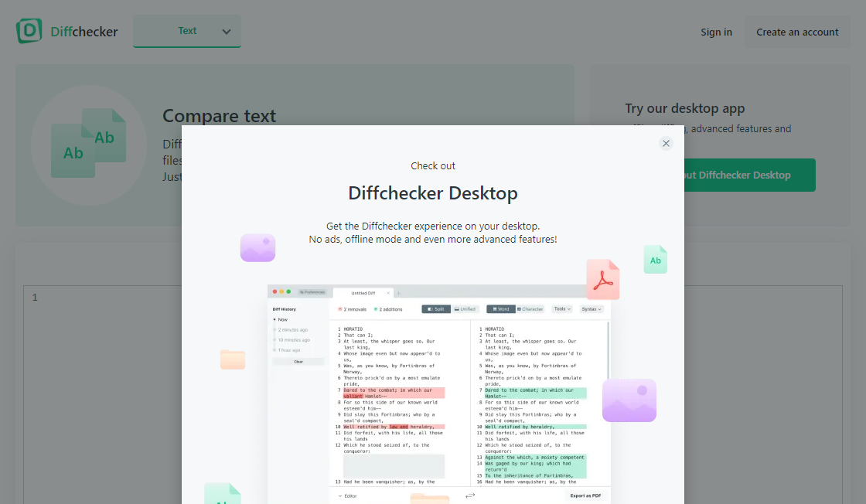Toggle Unified view in the preview
866x504 pixels.
pyautogui.click(x=465, y=309)
